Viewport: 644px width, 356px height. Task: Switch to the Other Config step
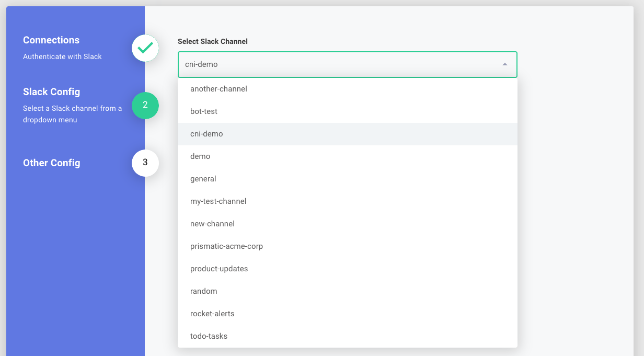[51, 163]
